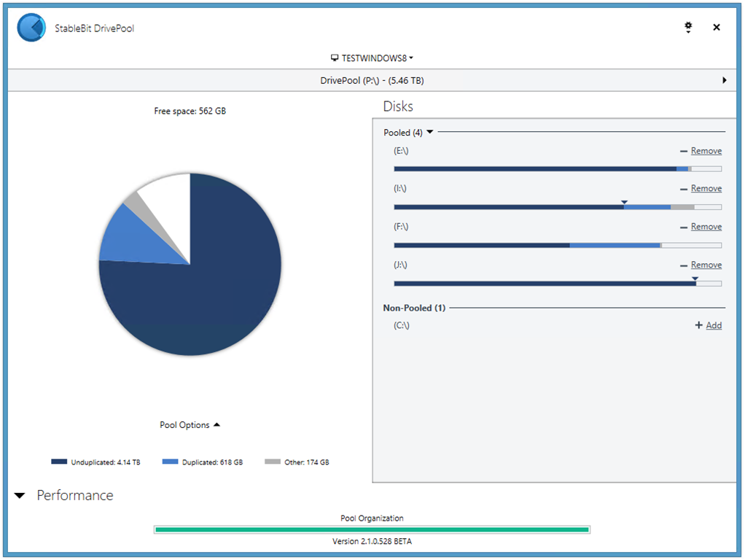Screen dimensions: 745x560
Task: Click the (F:\) drive label
Action: pyautogui.click(x=401, y=226)
